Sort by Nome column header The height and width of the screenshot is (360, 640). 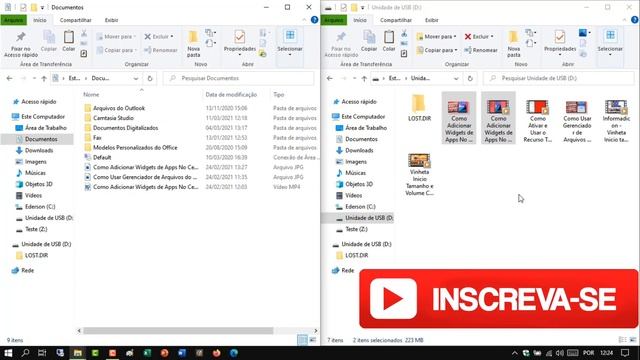[91, 94]
